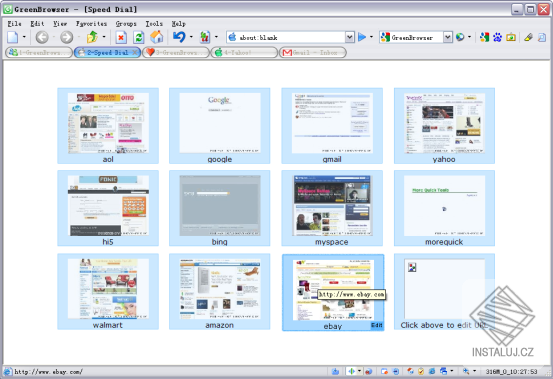Expand the Up folder dropdown arrow

click(x=104, y=37)
